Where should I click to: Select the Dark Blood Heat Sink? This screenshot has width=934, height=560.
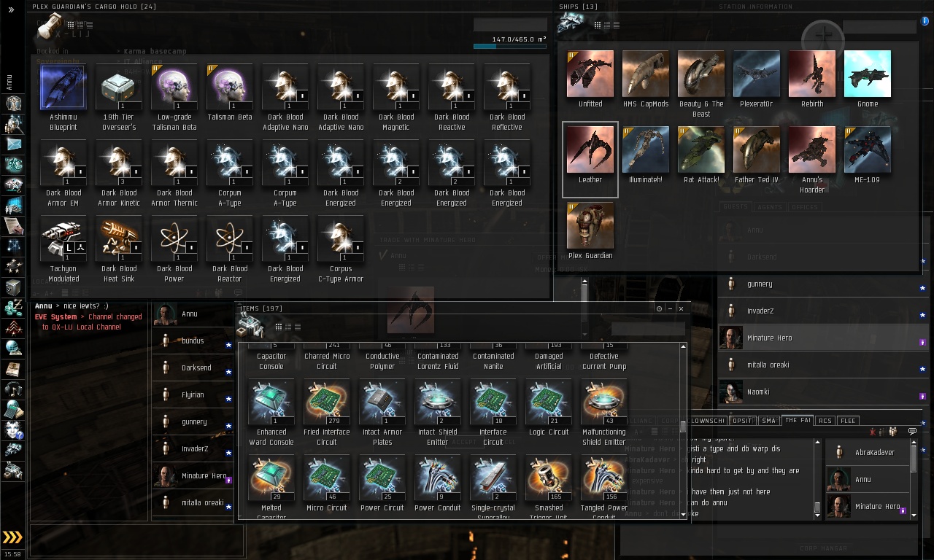[119, 239]
